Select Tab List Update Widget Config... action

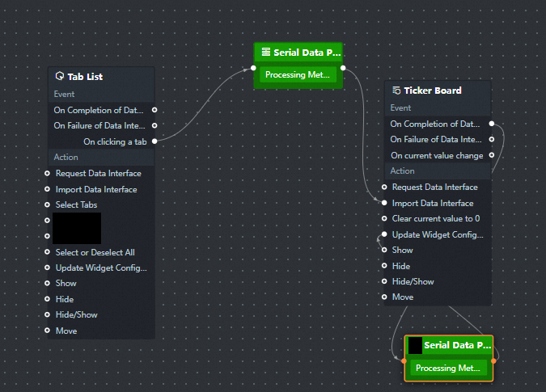(101, 268)
